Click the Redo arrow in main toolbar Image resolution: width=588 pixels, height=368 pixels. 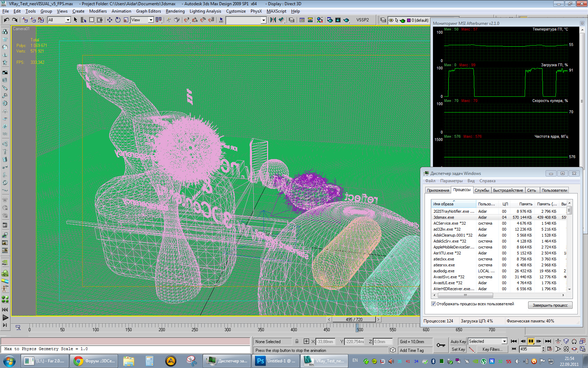(x=15, y=20)
